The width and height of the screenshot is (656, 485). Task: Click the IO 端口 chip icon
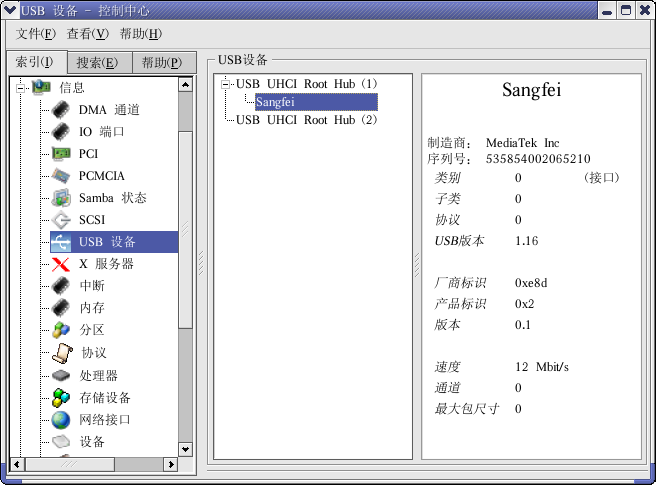(x=61, y=132)
